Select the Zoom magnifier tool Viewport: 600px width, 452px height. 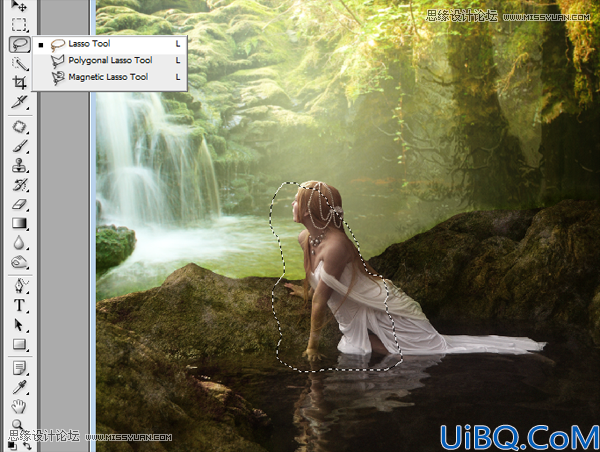pos(18,424)
